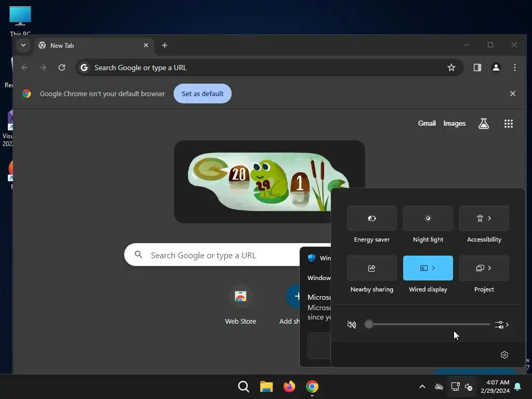Open Firefox from taskbar
Viewport: 532px width, 399px height.
(289, 387)
